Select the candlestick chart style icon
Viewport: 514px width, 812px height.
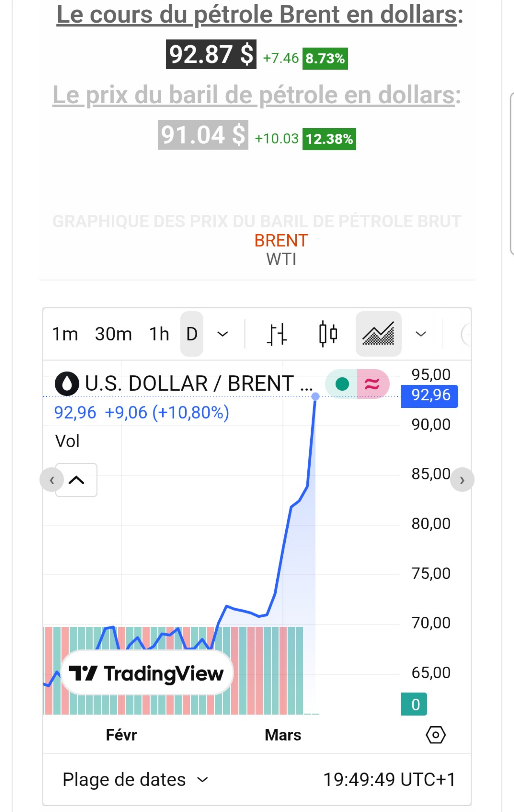(x=328, y=334)
